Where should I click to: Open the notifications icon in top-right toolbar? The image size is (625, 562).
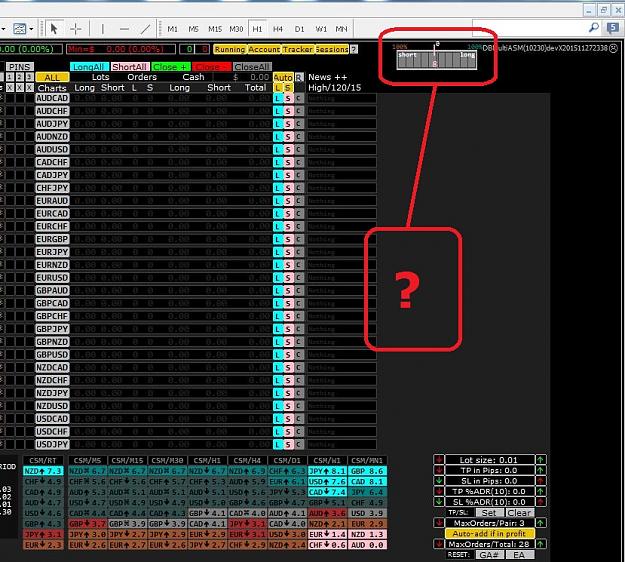pyautogui.click(x=612, y=28)
